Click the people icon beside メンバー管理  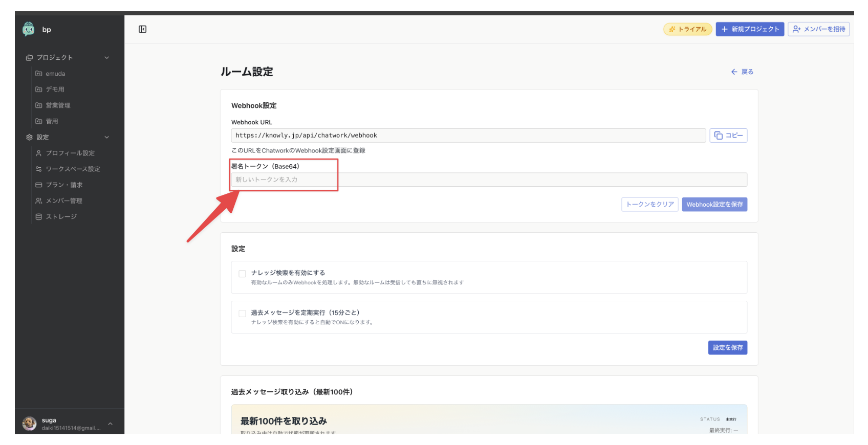[39, 201]
